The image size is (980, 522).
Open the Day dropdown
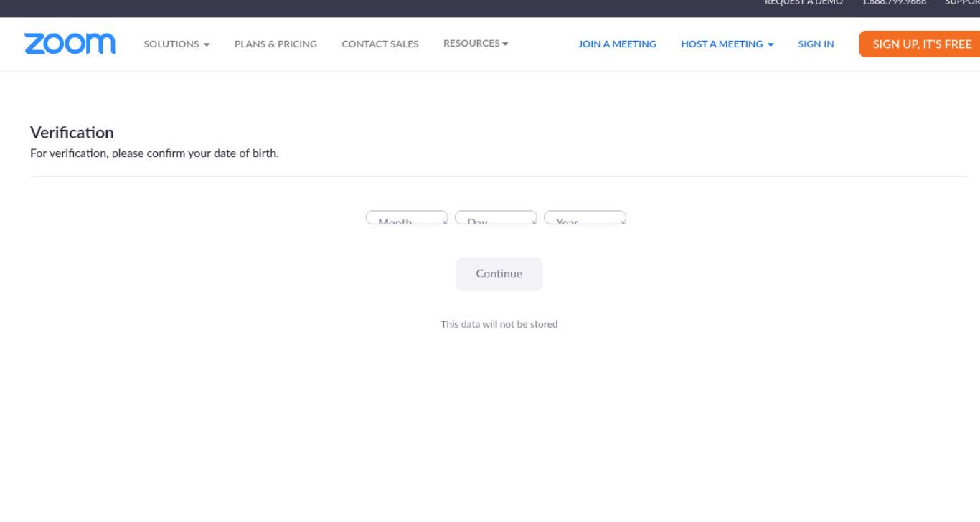click(496, 217)
